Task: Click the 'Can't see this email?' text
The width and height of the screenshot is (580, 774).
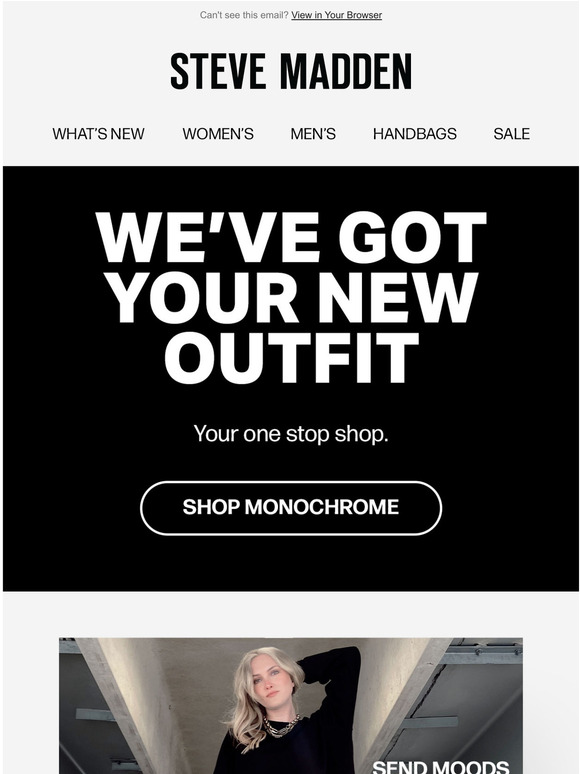Action: (x=244, y=15)
